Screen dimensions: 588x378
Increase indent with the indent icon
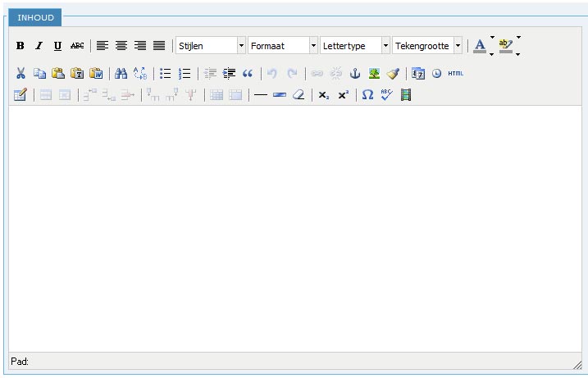pos(229,73)
